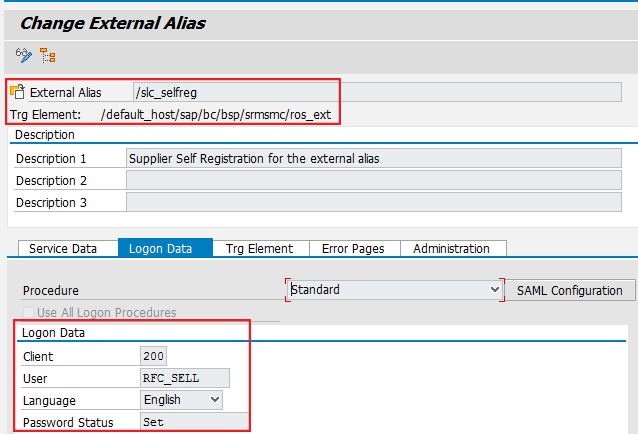Click the User field with RFC_SELL
638x434 pixels.
[185, 378]
